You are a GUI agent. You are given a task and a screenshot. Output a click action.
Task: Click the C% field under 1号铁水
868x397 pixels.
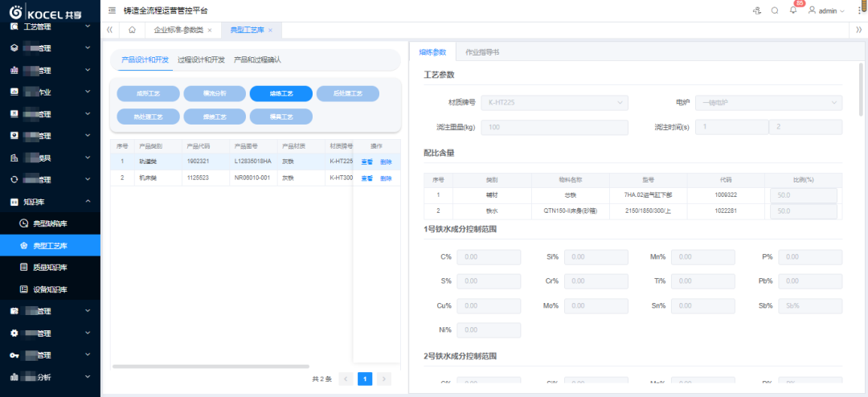click(x=489, y=257)
